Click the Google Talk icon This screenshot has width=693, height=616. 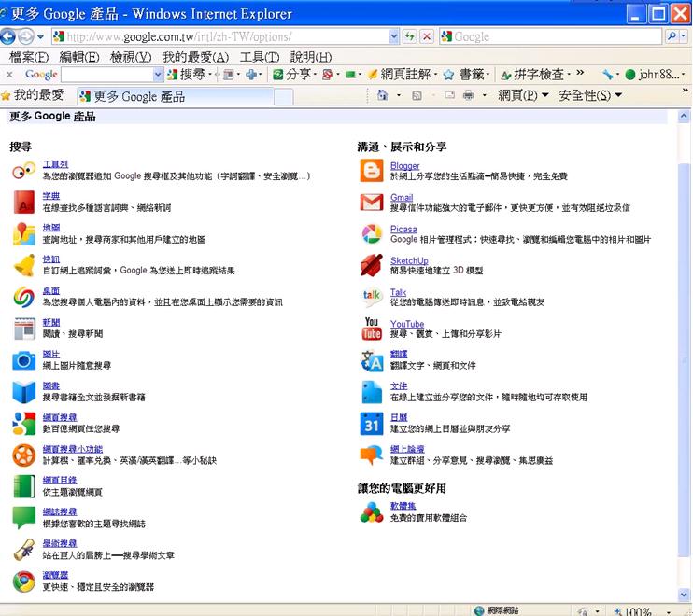pos(372,297)
